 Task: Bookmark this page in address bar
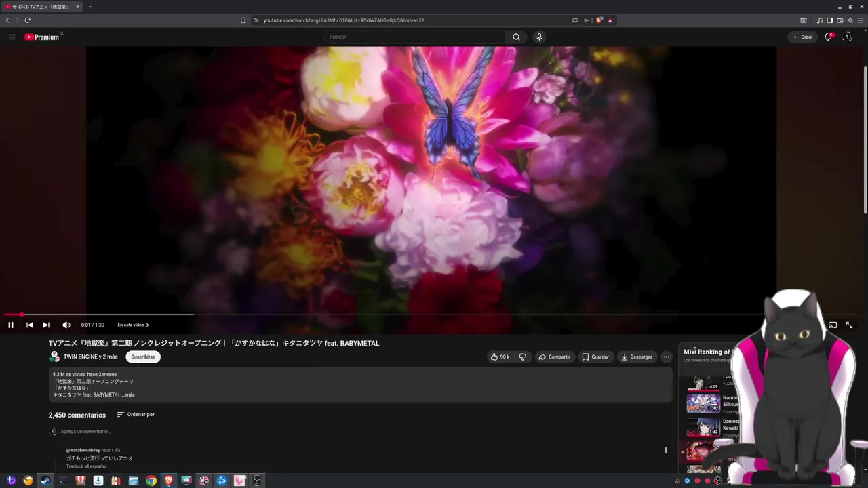click(x=243, y=20)
